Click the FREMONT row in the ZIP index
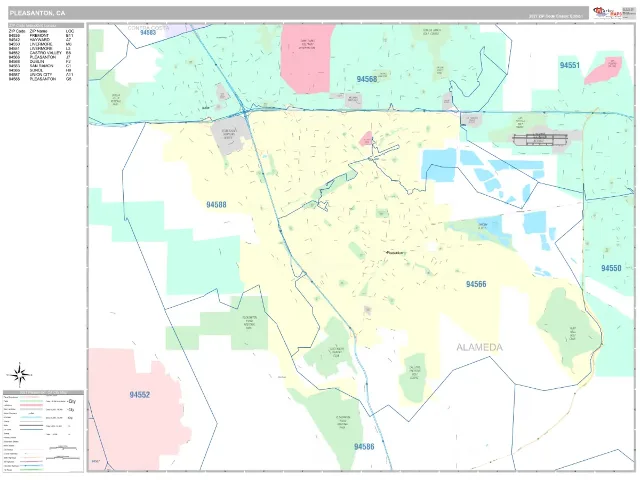This screenshot has height=480, width=640. [x=41, y=36]
